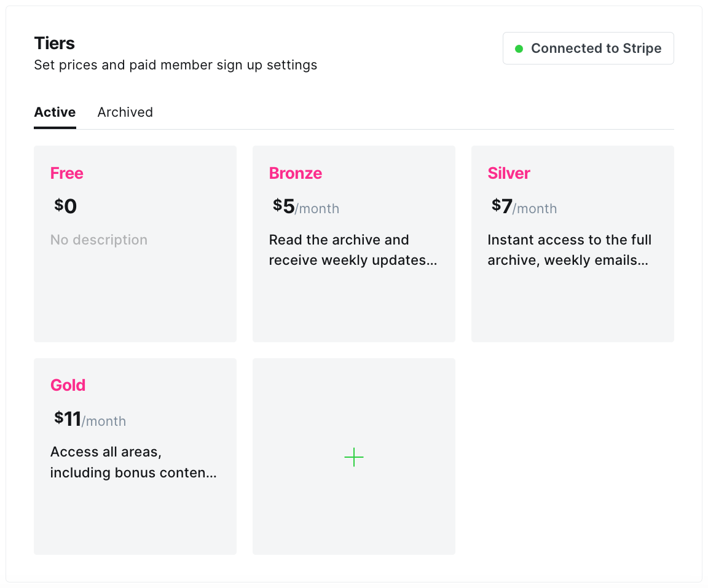Viewport: 708px width, 588px height.
Task: Click Bronze description about weekly updates
Action: pos(353,250)
